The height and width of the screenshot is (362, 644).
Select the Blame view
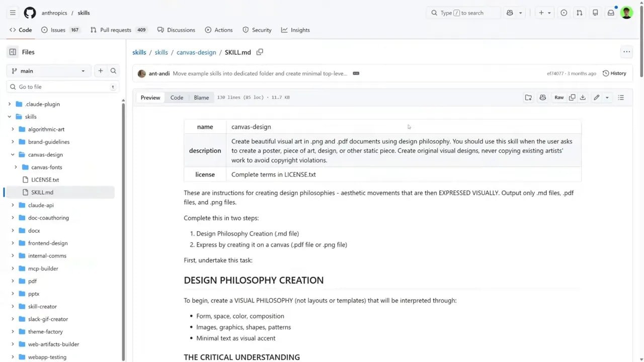click(x=201, y=97)
